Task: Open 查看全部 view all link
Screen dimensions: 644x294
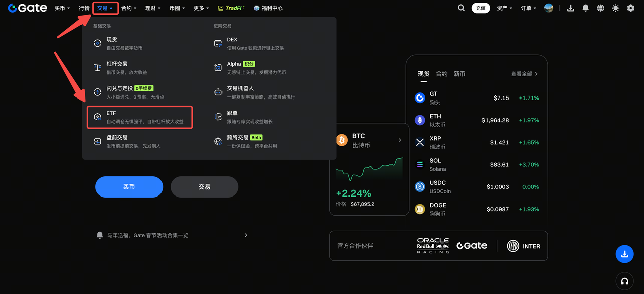Action: (525, 74)
